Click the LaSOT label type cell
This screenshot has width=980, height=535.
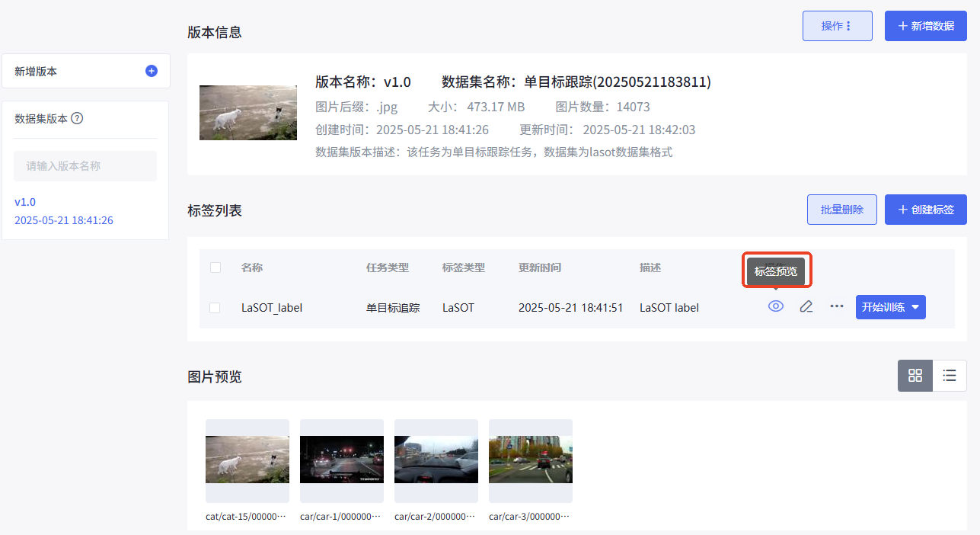pos(458,308)
